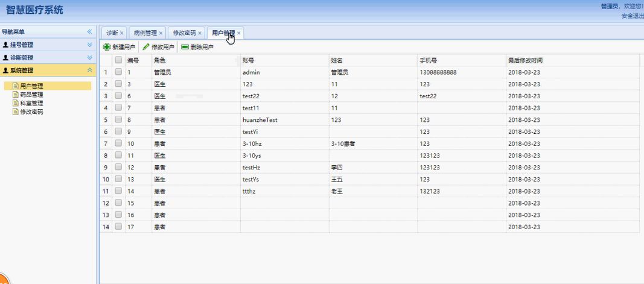644x284 pixels.
Task: Click the 修改用户 button
Action: click(x=158, y=47)
